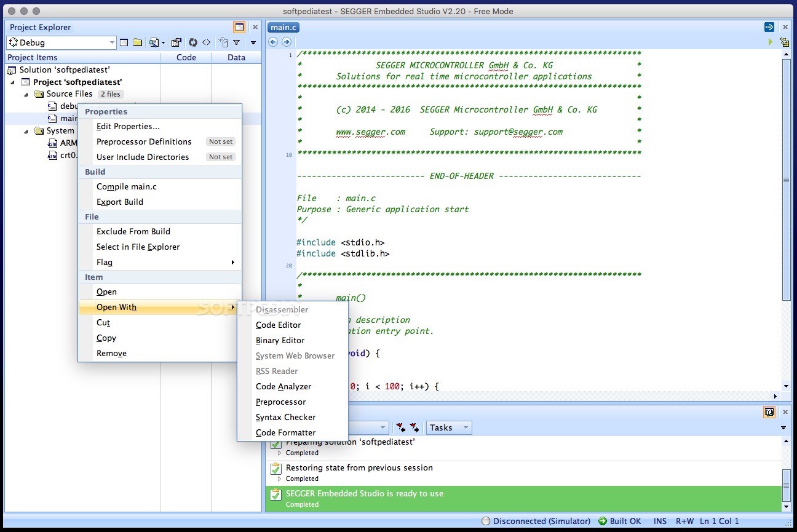797x532 pixels.
Task: Click the Code column header in Project Explorer
Action: click(186, 57)
